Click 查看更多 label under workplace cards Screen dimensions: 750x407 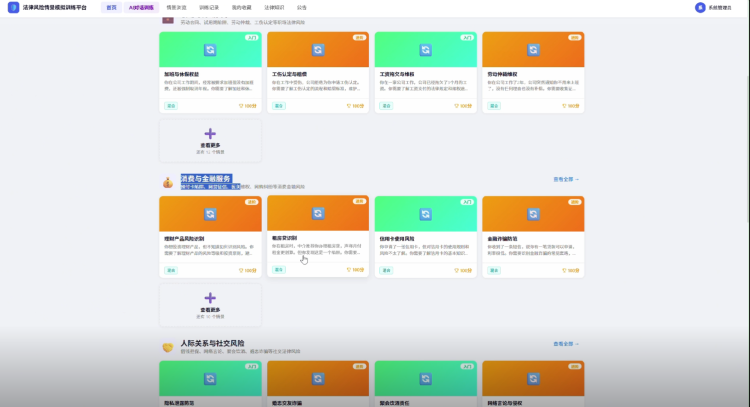[210, 145]
